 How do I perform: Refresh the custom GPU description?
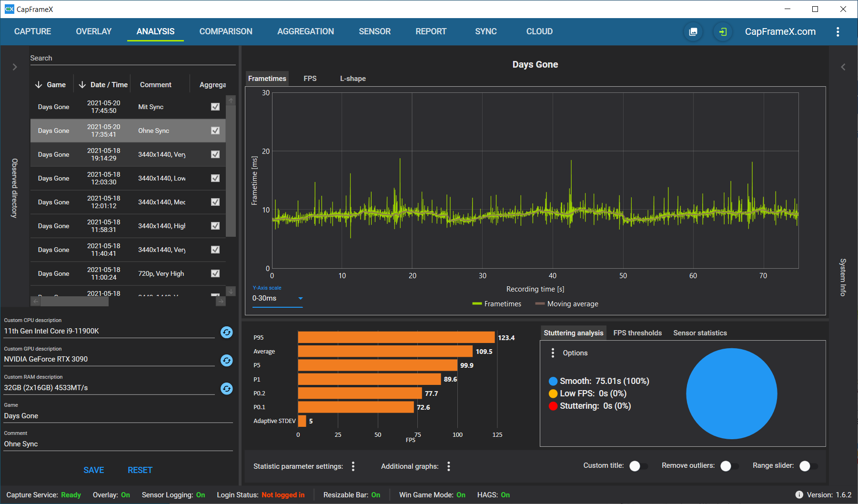227,361
